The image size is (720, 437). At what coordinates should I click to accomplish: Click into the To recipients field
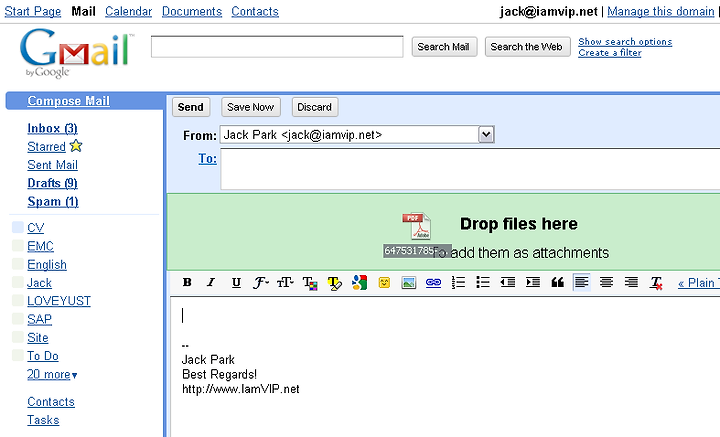tap(470, 168)
